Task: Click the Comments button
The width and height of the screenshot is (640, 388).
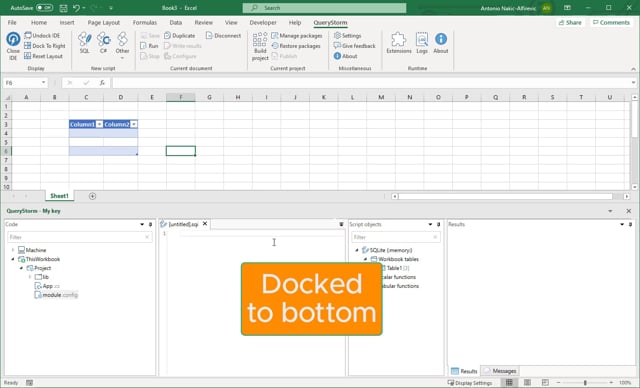Action: point(611,22)
